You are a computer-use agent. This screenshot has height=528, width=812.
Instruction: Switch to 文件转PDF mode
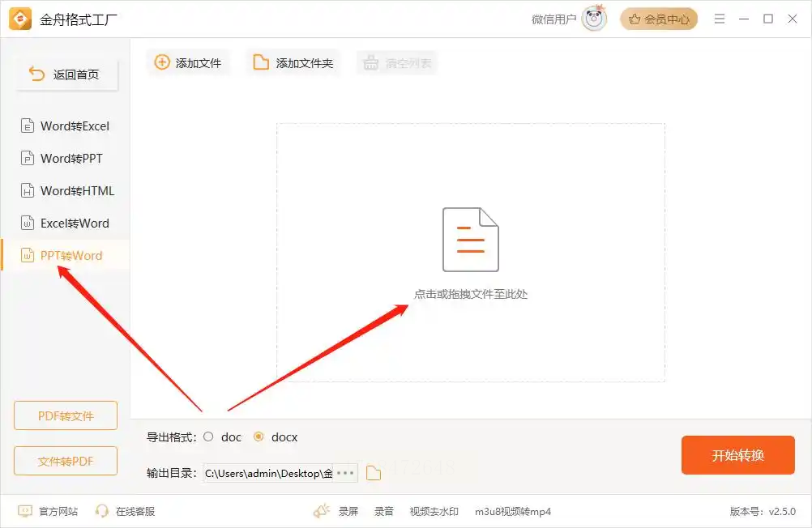point(66,461)
